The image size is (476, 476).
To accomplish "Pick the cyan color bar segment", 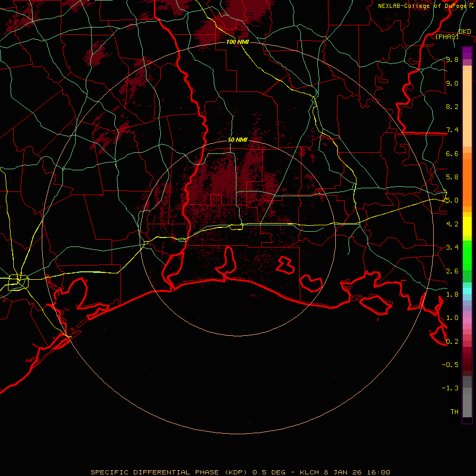I will (x=467, y=291).
